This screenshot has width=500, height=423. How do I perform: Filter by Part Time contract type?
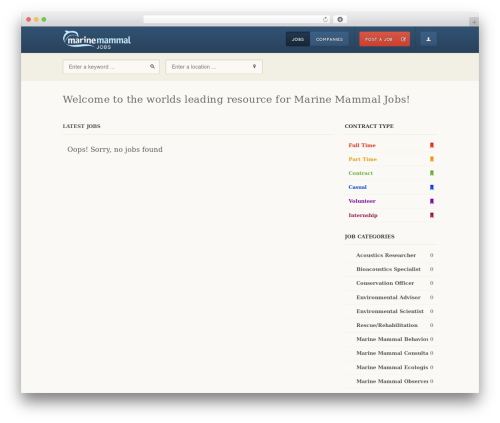[363, 159]
